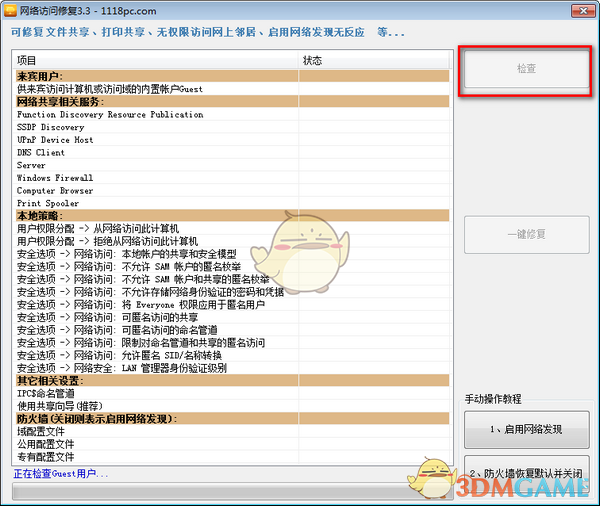Select 用户权限分配 从网络访问此计算机 row
This screenshot has height=506, width=600.
[233, 229]
